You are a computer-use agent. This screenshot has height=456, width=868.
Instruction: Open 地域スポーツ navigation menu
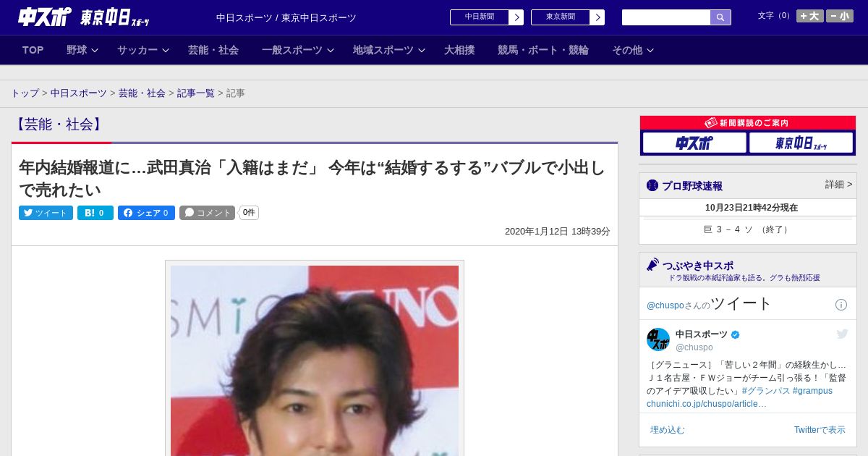[x=383, y=50]
